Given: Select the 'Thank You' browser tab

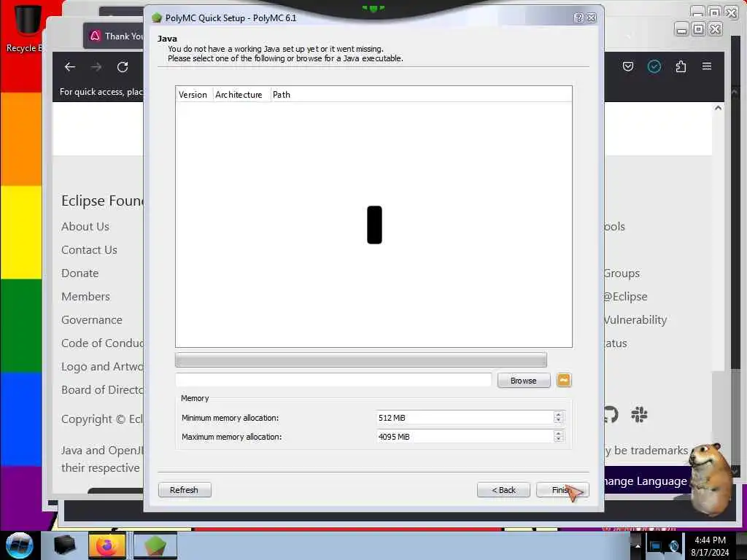Looking at the screenshot, I should (115, 36).
